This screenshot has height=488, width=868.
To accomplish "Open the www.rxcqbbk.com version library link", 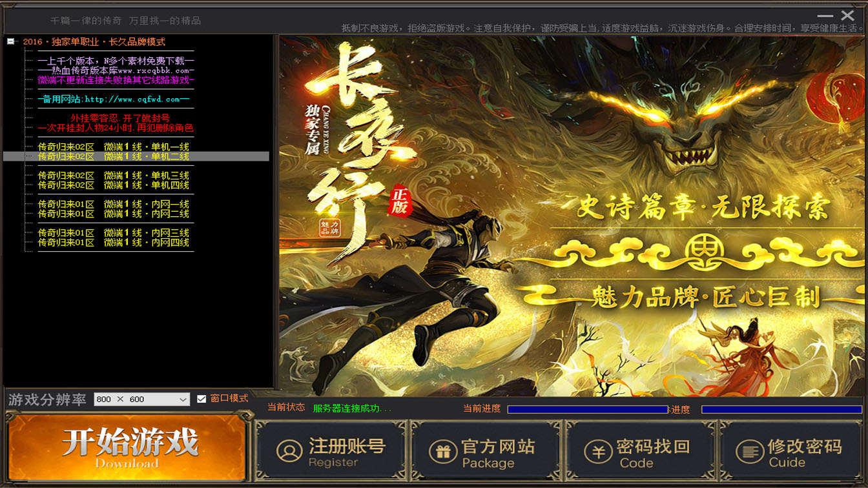I will [x=115, y=70].
